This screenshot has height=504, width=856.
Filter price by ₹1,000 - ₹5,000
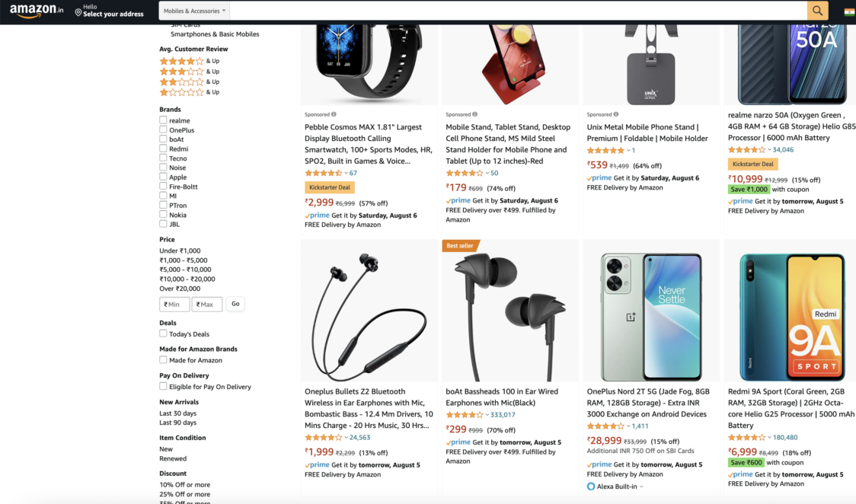point(184,260)
